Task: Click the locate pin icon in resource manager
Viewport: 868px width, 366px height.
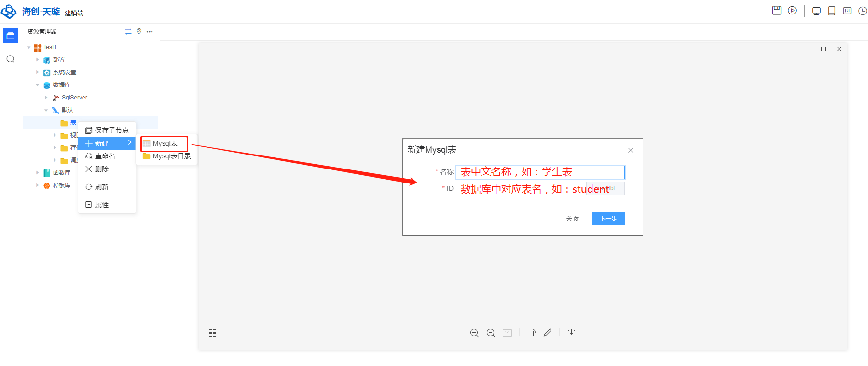Action: point(139,31)
